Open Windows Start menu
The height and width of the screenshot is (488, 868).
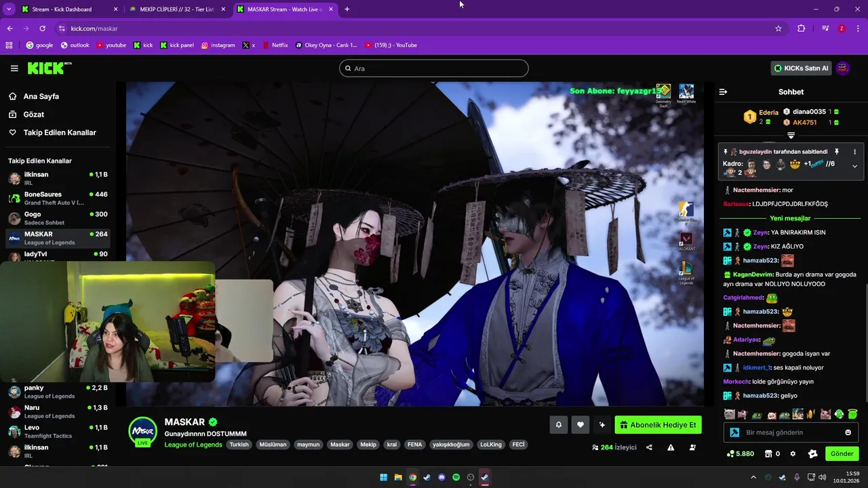click(384, 477)
